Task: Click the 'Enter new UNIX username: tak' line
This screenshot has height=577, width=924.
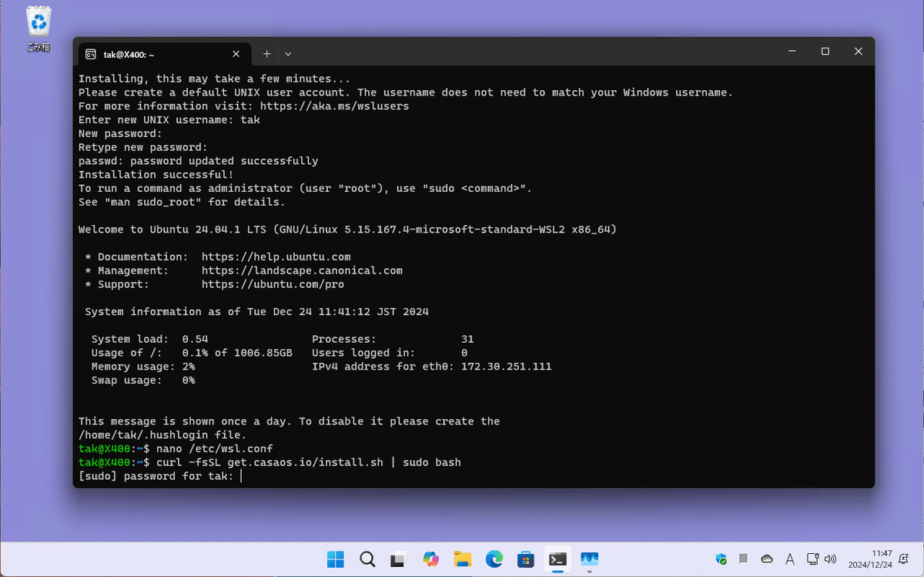Action: (169, 119)
